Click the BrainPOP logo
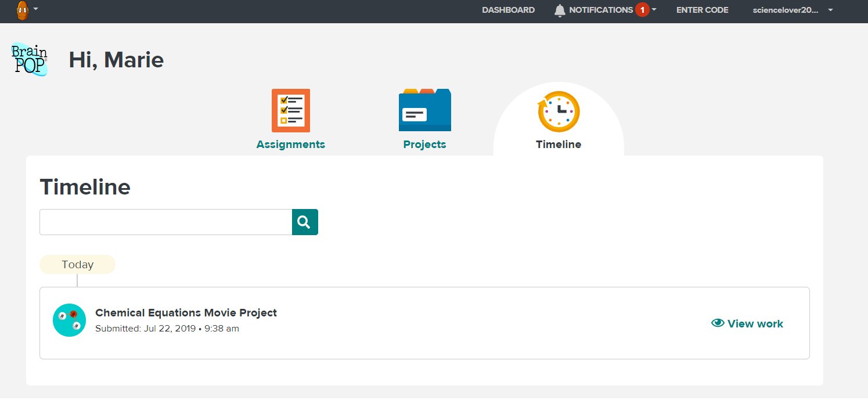This screenshot has height=418, width=868. point(30,59)
